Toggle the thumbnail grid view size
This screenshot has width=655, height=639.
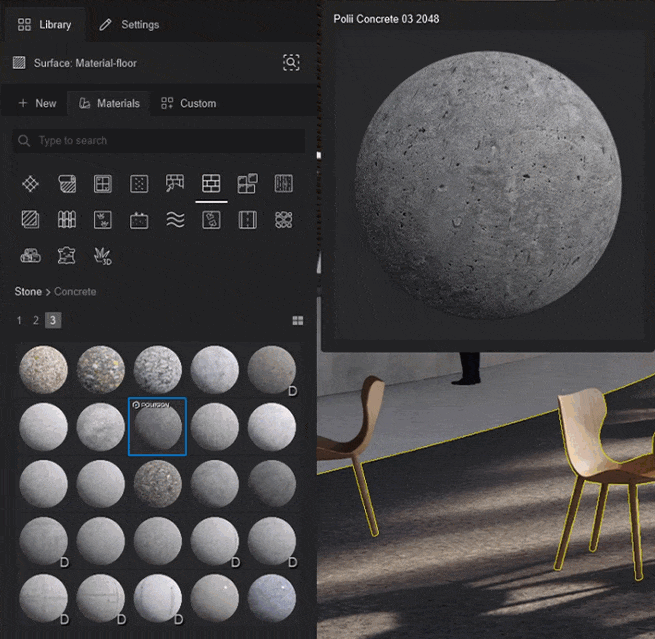tap(297, 321)
